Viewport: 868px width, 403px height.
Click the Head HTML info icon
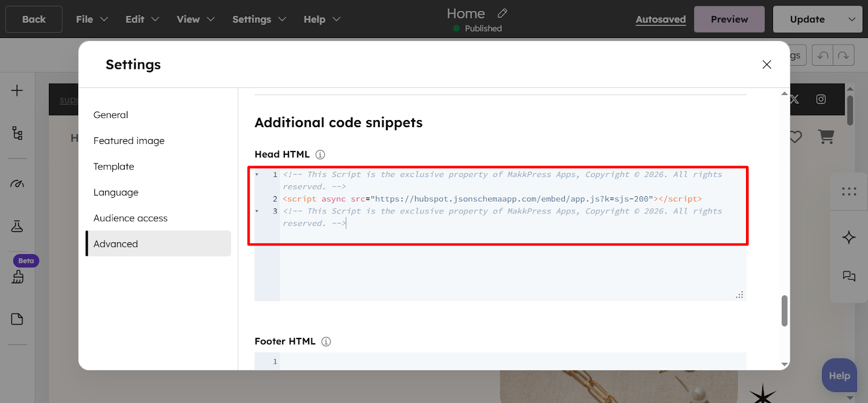320,155
